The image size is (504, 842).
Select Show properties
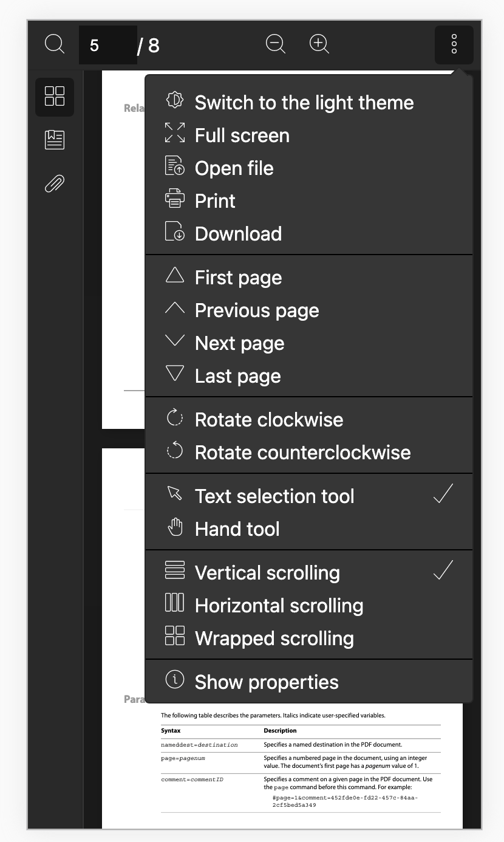(x=266, y=682)
